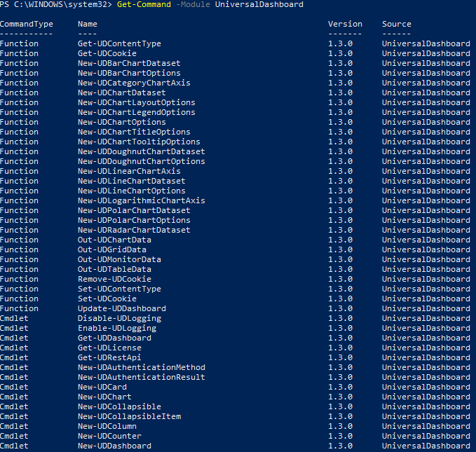The height and width of the screenshot is (452, 476).
Task: Select New-UDPolarChartOptions entry
Action: 134,220
